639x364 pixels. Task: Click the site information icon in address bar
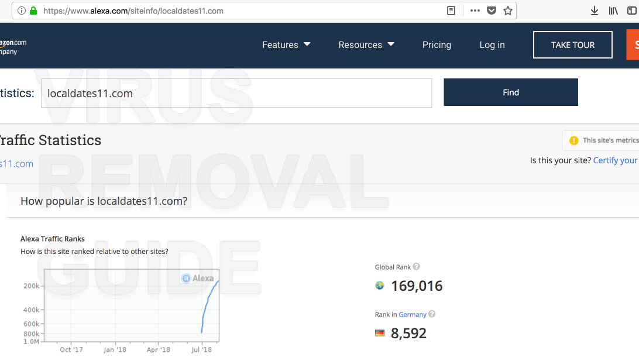(x=22, y=11)
